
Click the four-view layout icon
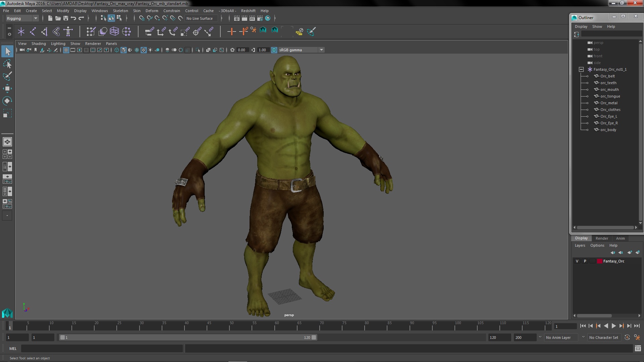tap(7, 154)
